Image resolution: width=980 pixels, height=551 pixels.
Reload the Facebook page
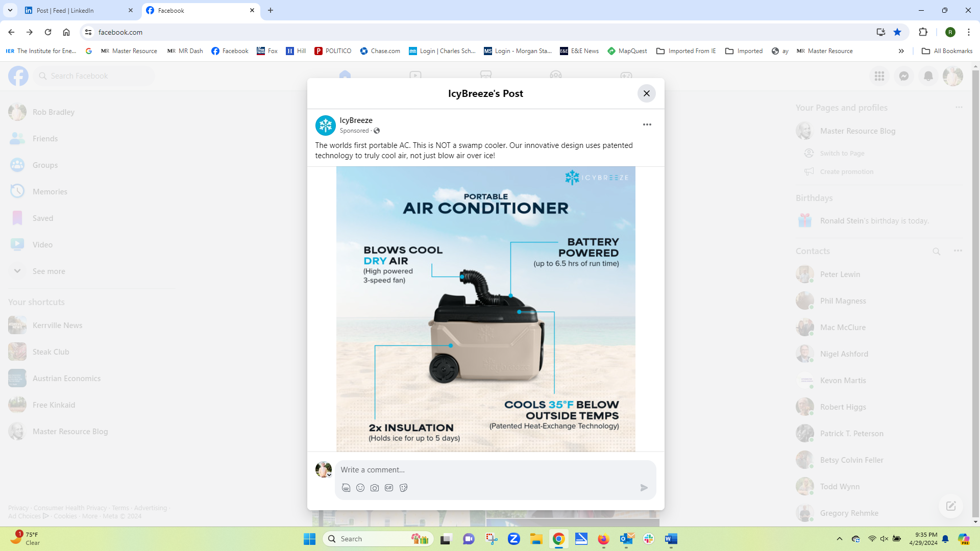point(48,32)
